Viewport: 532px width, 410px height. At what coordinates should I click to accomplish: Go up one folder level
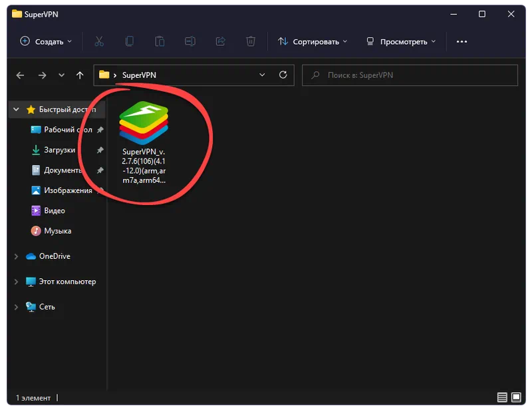80,75
